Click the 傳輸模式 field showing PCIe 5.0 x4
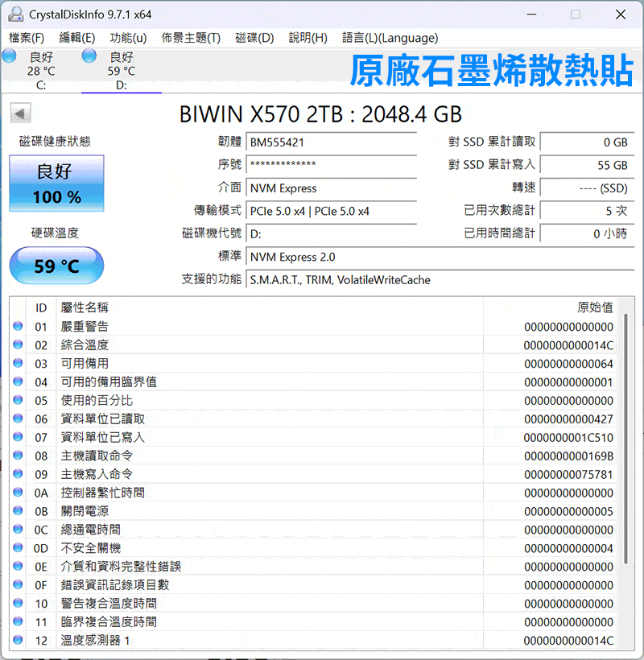This screenshot has height=660, width=644. (x=332, y=211)
